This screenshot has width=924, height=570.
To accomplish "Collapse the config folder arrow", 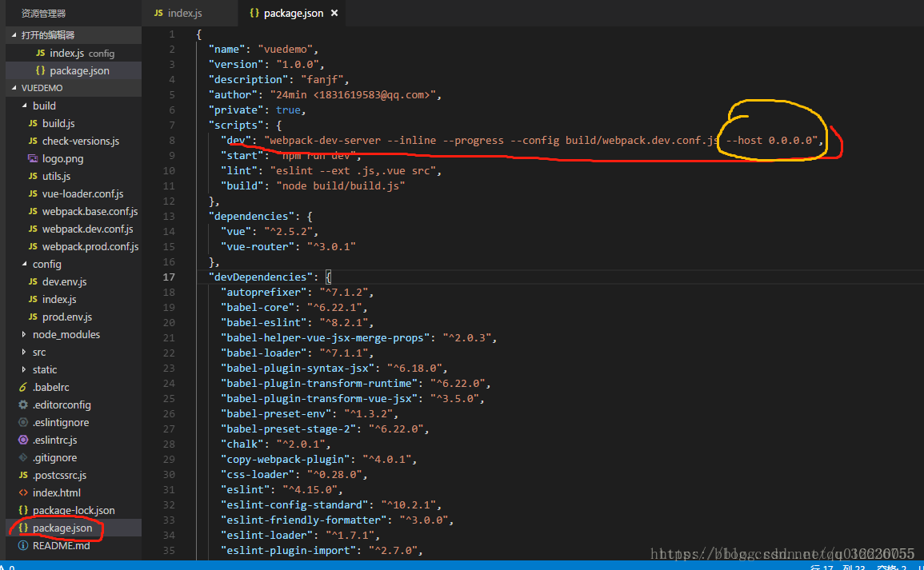I will click(x=24, y=264).
